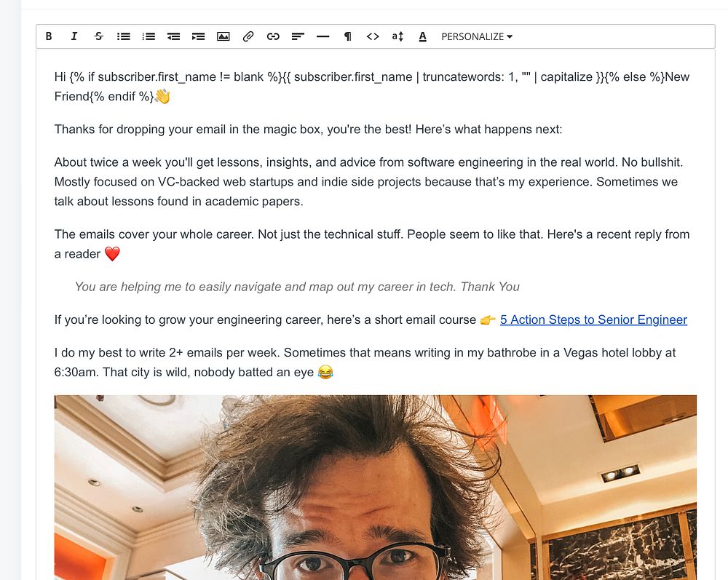Decrease indent with outdent icon
728x580 pixels.
[174, 36]
